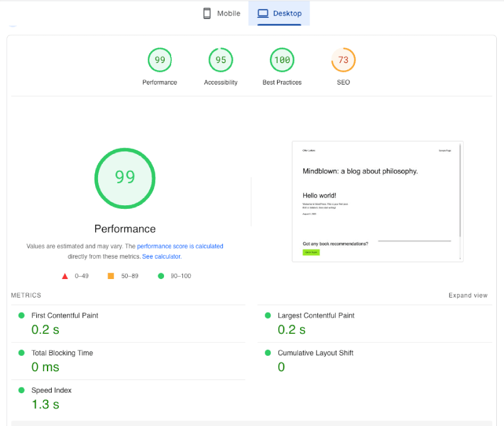
Task: Click the 0–49 legend text
Action: [81, 276]
